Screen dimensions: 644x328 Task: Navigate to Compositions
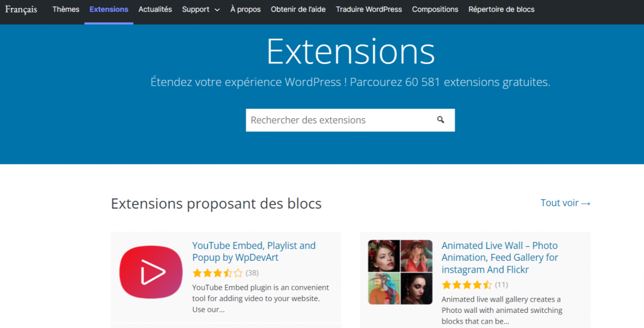coord(435,9)
